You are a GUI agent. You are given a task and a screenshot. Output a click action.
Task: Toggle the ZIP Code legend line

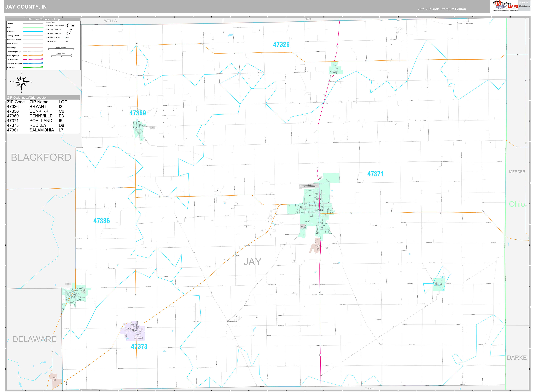[x=33, y=32]
